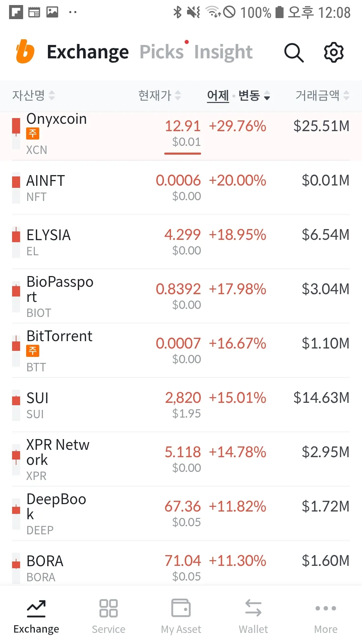Open the Wallet transfer arrows icon

(x=253, y=608)
